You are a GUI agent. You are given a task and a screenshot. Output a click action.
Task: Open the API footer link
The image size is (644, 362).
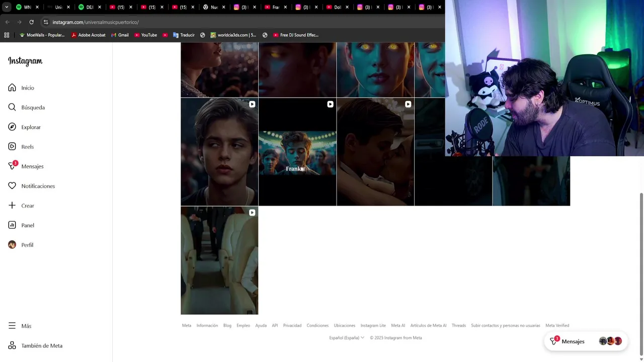(275, 325)
